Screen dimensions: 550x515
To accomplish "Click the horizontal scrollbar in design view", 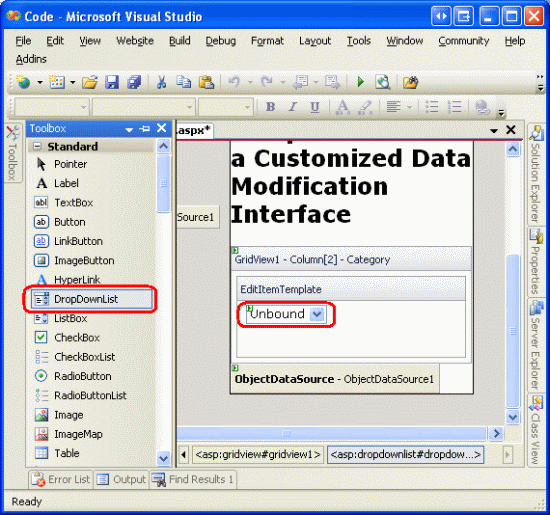I will 331,434.
